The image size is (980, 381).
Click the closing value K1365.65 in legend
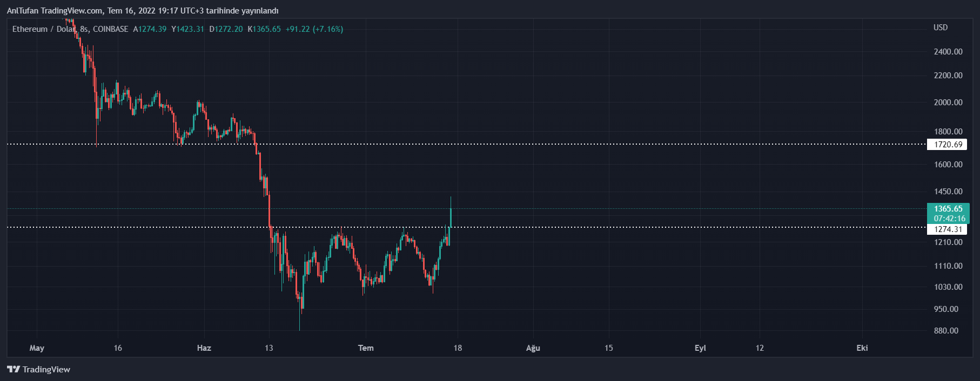tap(264, 29)
